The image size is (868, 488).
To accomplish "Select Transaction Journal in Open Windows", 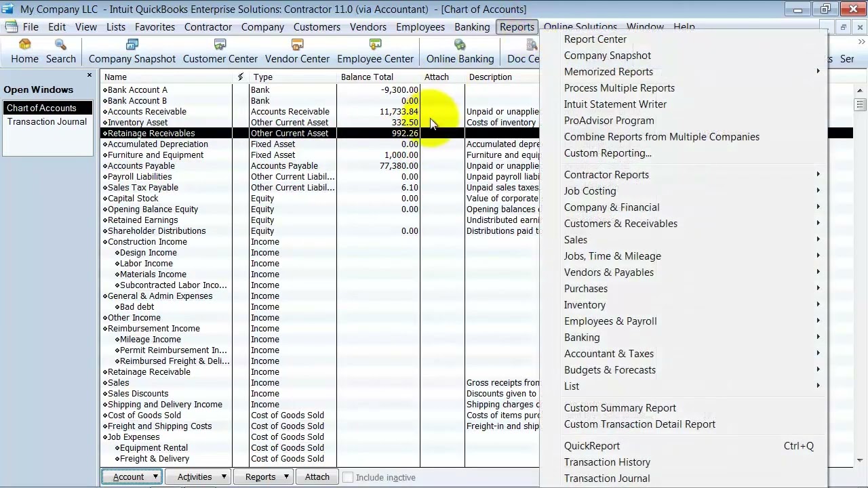I will point(47,122).
